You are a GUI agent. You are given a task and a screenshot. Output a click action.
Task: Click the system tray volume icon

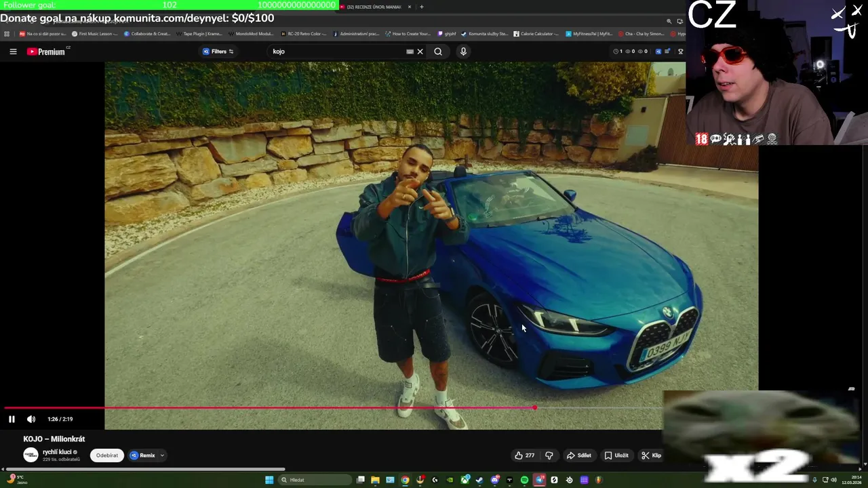click(833, 480)
